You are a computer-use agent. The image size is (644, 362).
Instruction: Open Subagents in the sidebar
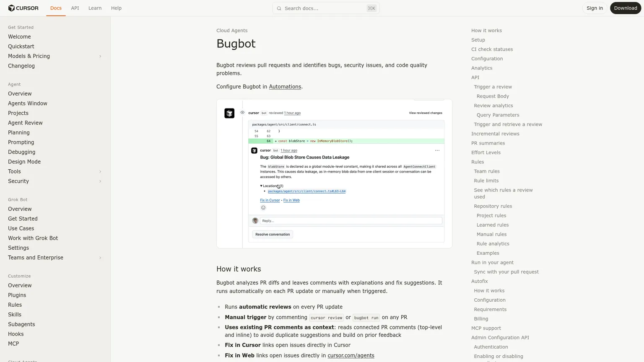(21, 324)
